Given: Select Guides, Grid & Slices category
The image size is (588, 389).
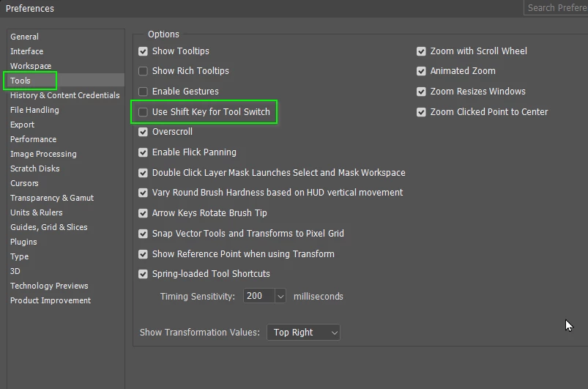Looking at the screenshot, I should coord(49,227).
